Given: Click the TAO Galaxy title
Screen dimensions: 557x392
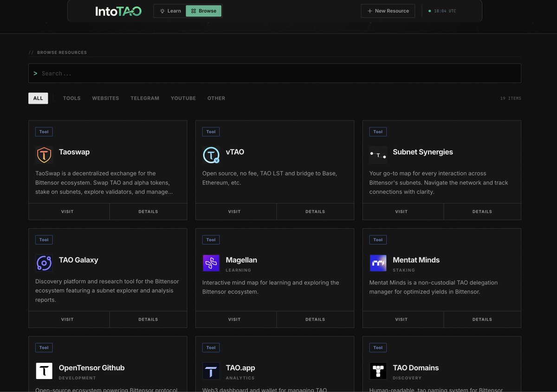Looking at the screenshot, I should (78, 260).
